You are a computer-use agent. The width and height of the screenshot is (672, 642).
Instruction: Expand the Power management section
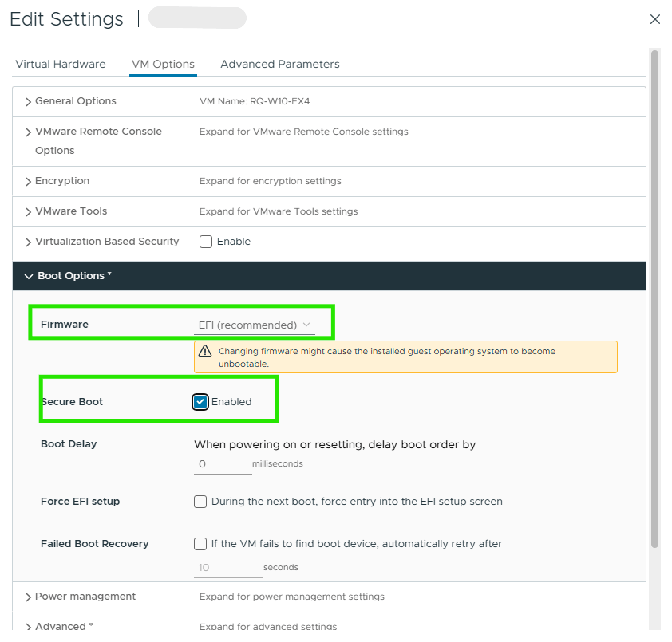(x=30, y=597)
